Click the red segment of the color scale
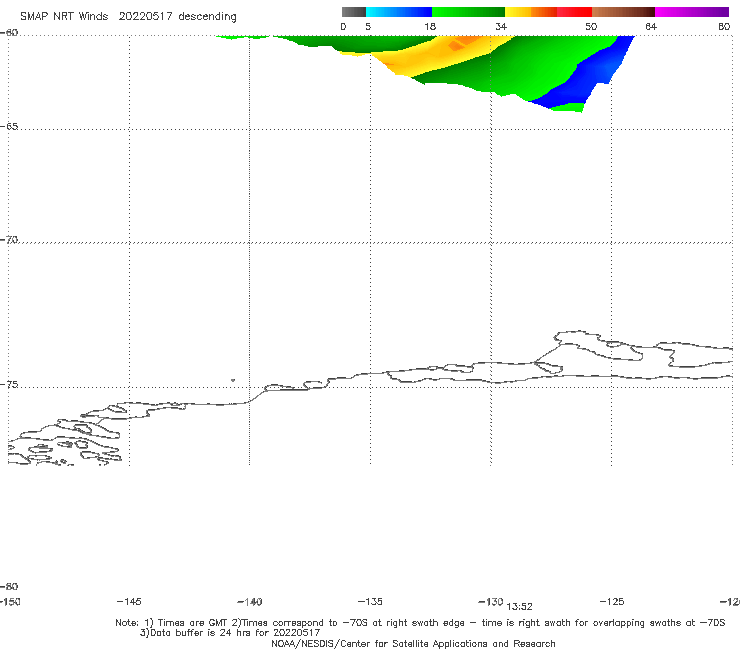The width and height of the screenshot is (740, 650). point(574,12)
